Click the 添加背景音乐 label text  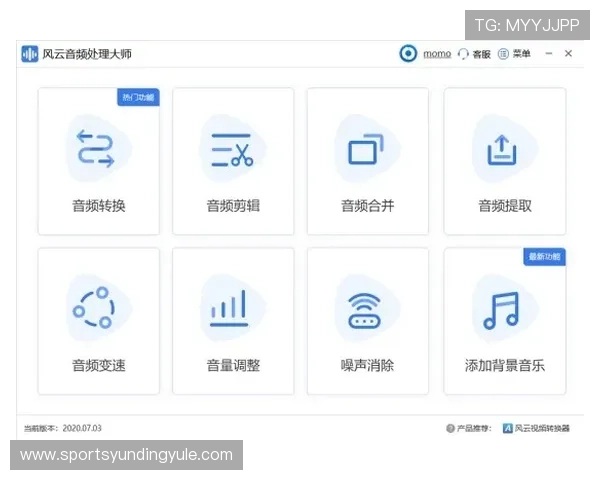point(505,365)
